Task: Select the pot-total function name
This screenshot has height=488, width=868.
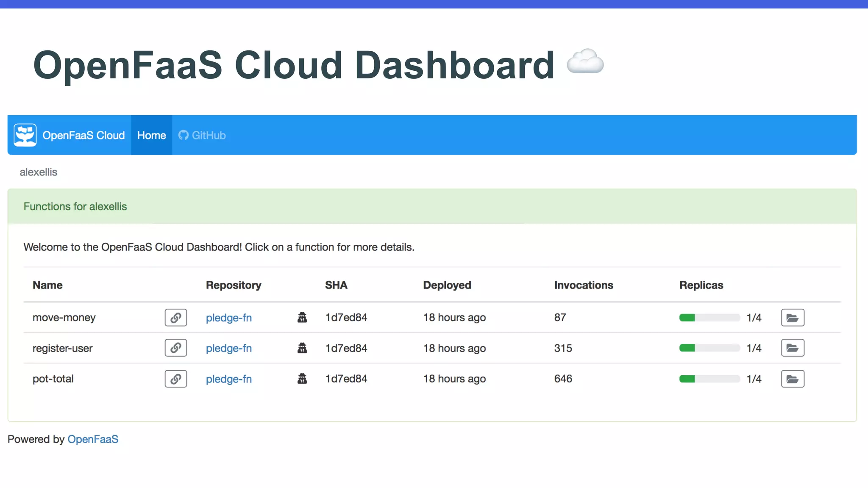Action: 53,379
